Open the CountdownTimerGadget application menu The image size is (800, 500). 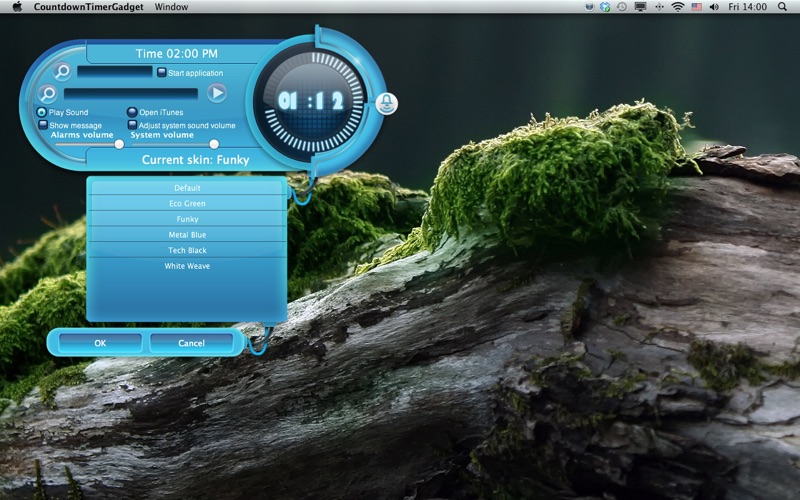tap(88, 7)
